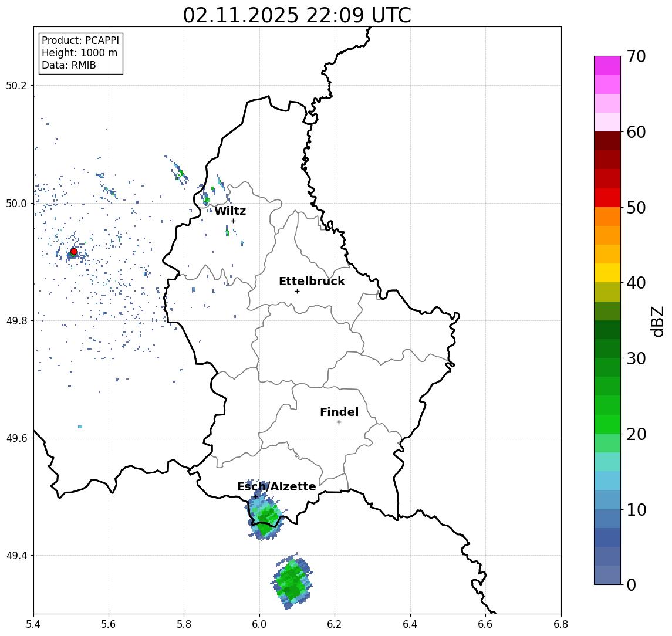Click the Ettelbruck station cross marker
672x636 pixels.
coord(297,291)
